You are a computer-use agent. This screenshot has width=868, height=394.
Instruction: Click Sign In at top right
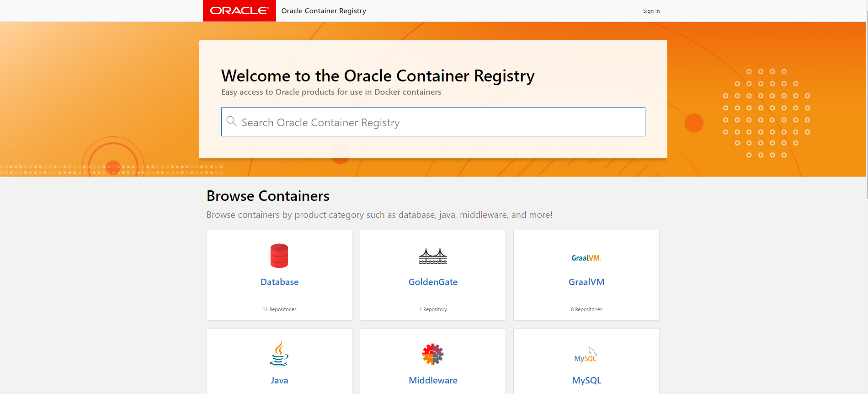[x=651, y=11]
